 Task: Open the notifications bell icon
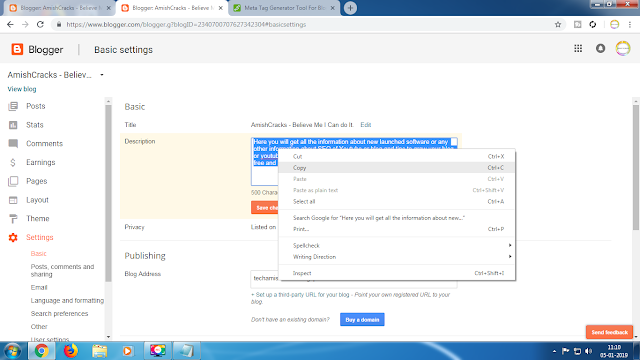600,49
